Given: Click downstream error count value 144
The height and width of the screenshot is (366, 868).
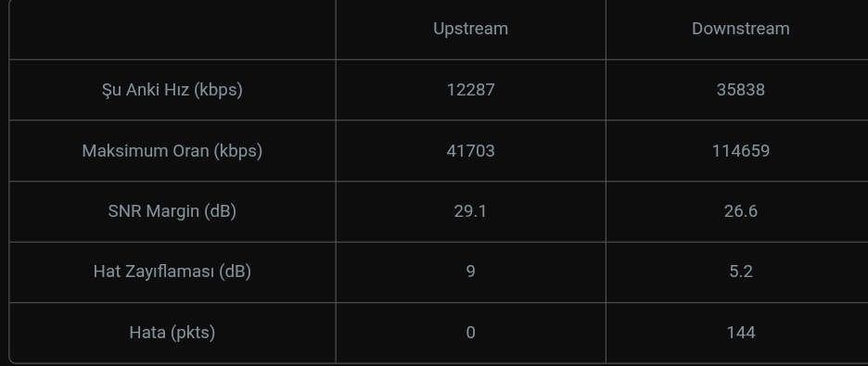Looking at the screenshot, I should point(741,333).
